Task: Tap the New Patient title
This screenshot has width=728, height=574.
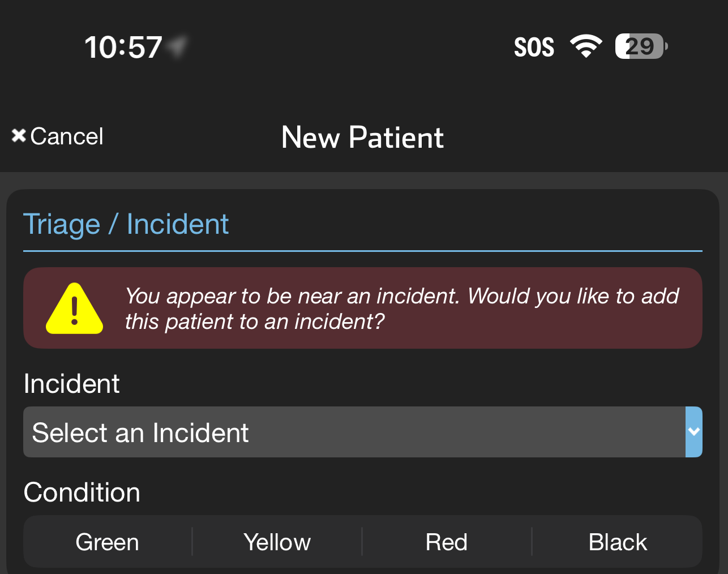Action: tap(362, 138)
